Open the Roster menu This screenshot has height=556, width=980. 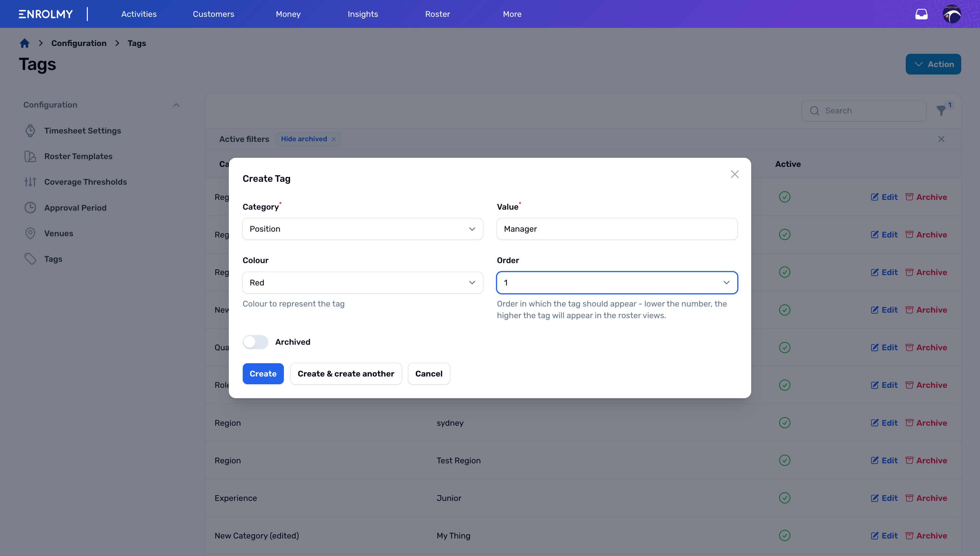pyautogui.click(x=437, y=14)
